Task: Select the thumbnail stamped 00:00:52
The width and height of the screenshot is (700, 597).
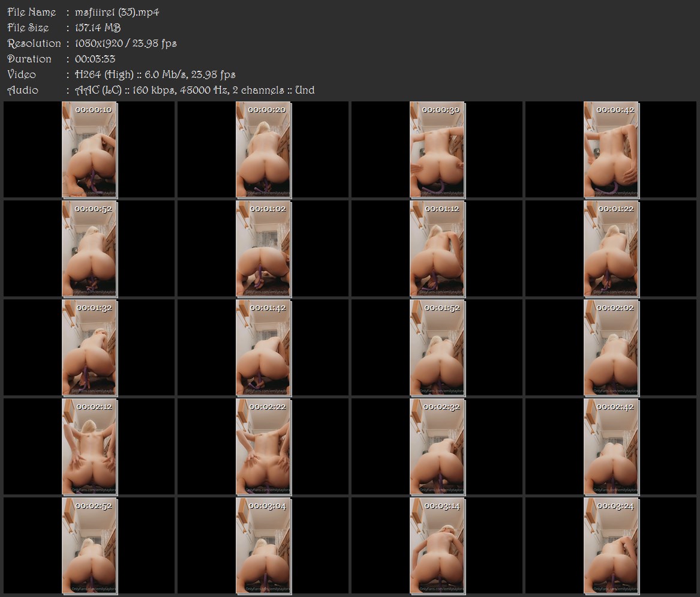Action: (x=89, y=249)
